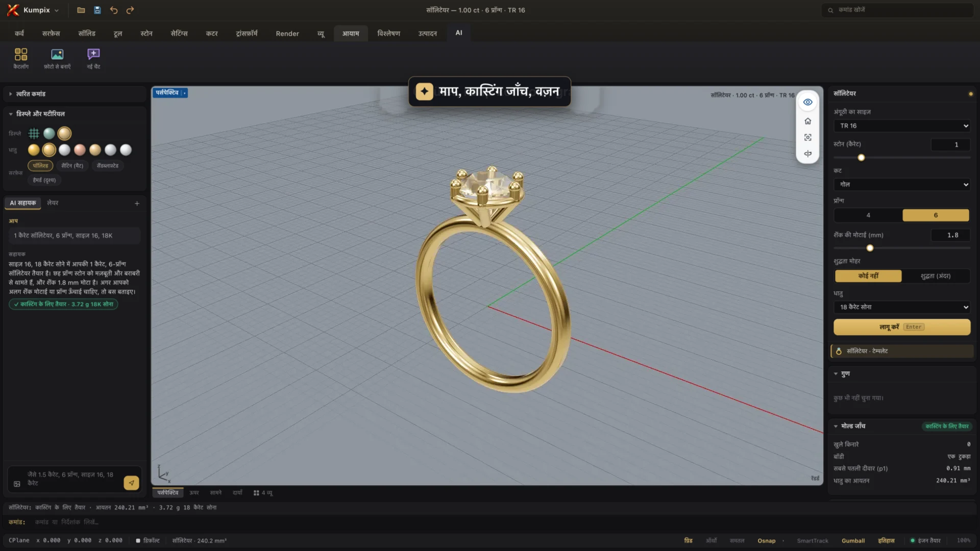Screen dimensions: 980x551
Task: Start a नई चैट with chat icon
Action: (93, 58)
